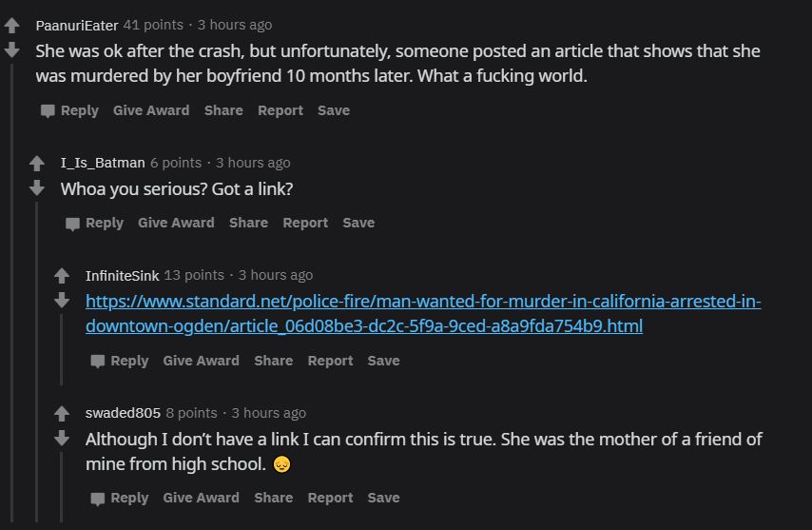812x530 pixels.
Task: Downvote swaded805's comment
Action: tap(62, 438)
